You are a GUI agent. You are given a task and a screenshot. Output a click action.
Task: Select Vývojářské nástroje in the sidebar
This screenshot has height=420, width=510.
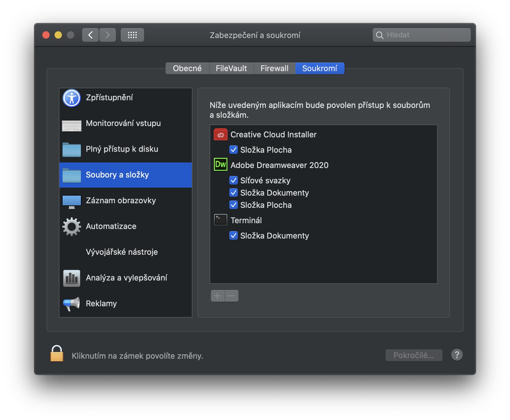click(126, 252)
